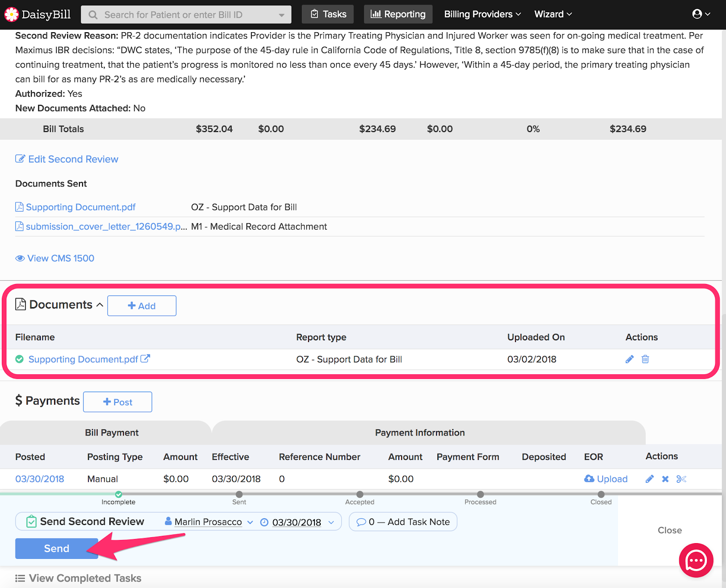Click the DaisyBill flower logo
Viewport: 726px width, 588px height.
pyautogui.click(x=11, y=15)
